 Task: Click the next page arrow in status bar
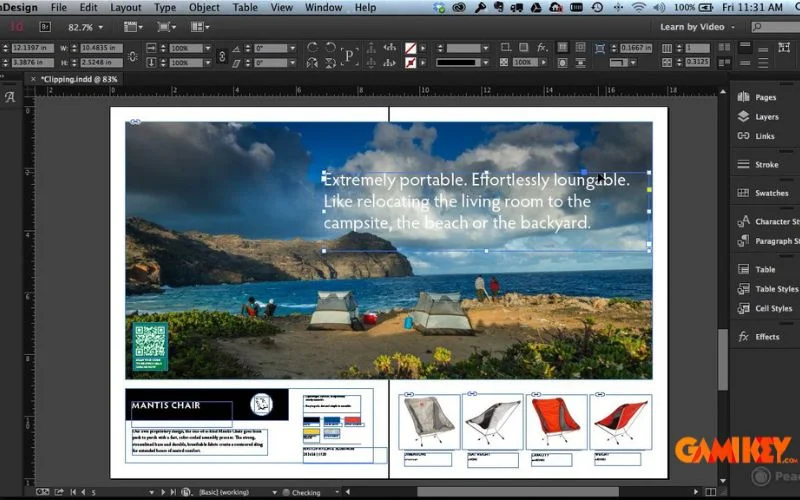coord(163,492)
